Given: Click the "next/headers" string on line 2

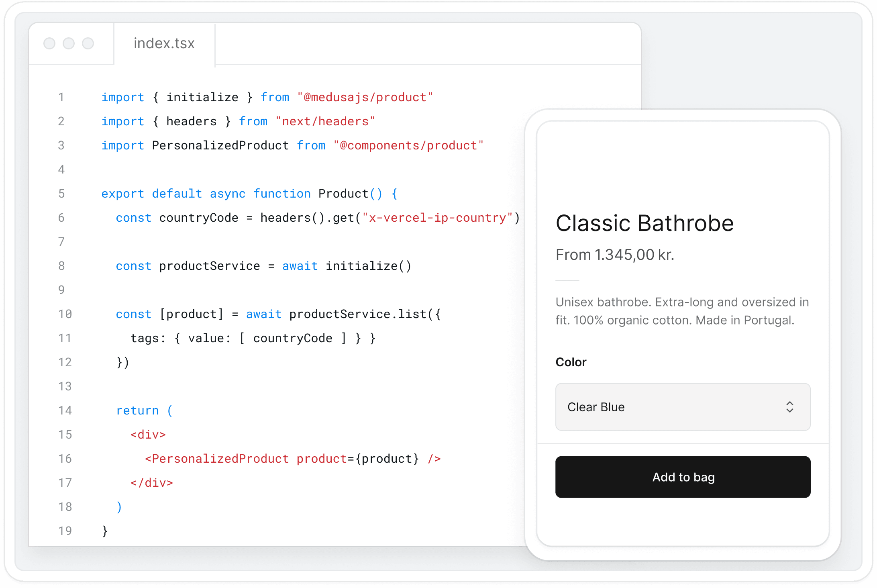Looking at the screenshot, I should pos(325,121).
